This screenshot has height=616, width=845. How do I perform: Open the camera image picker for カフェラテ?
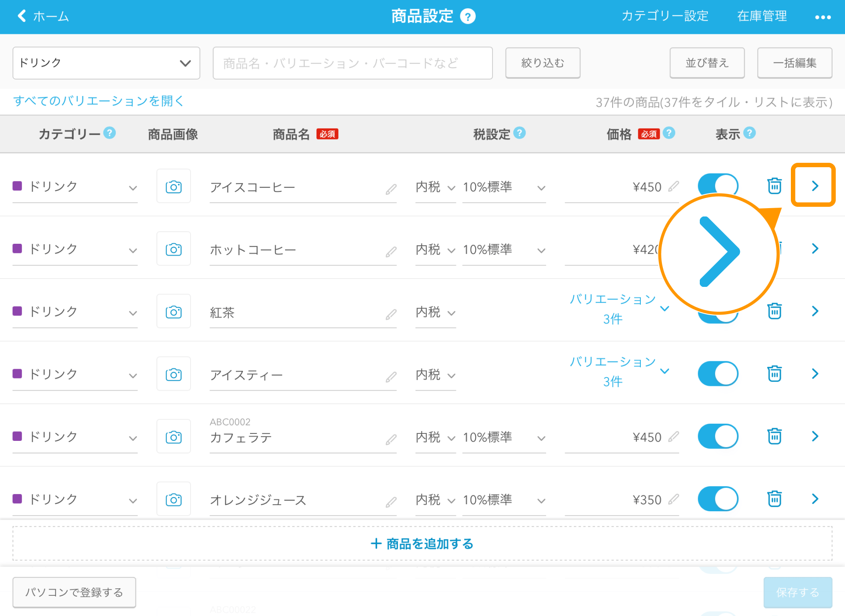[x=173, y=437]
